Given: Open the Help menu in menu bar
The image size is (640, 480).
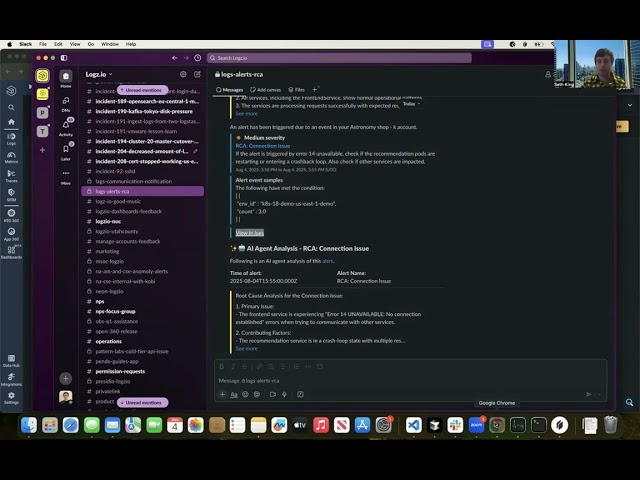Looking at the screenshot, I should 131,44.
